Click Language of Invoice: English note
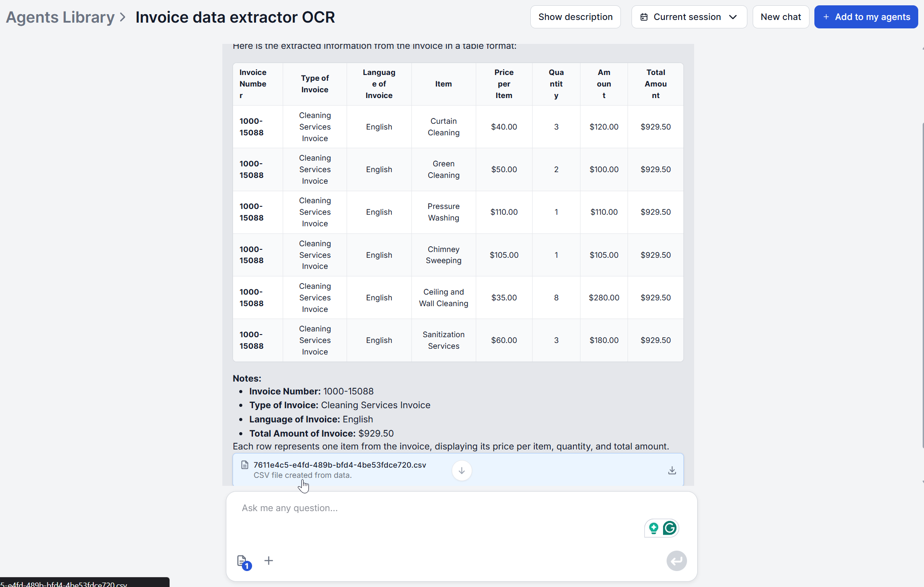 point(311,419)
